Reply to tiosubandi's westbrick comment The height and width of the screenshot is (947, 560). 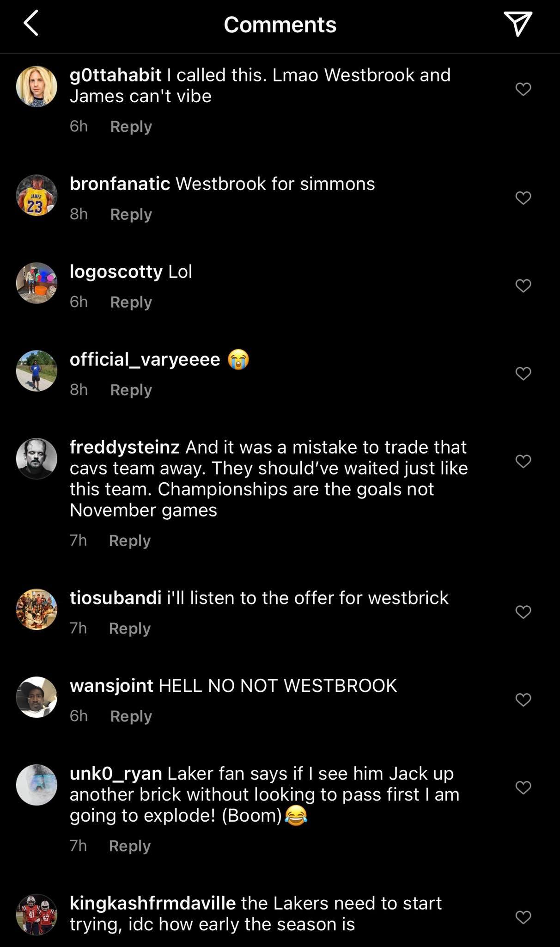click(130, 628)
